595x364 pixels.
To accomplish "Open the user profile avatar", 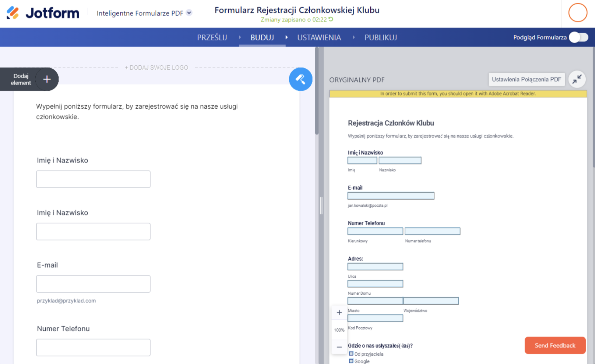I will point(577,13).
